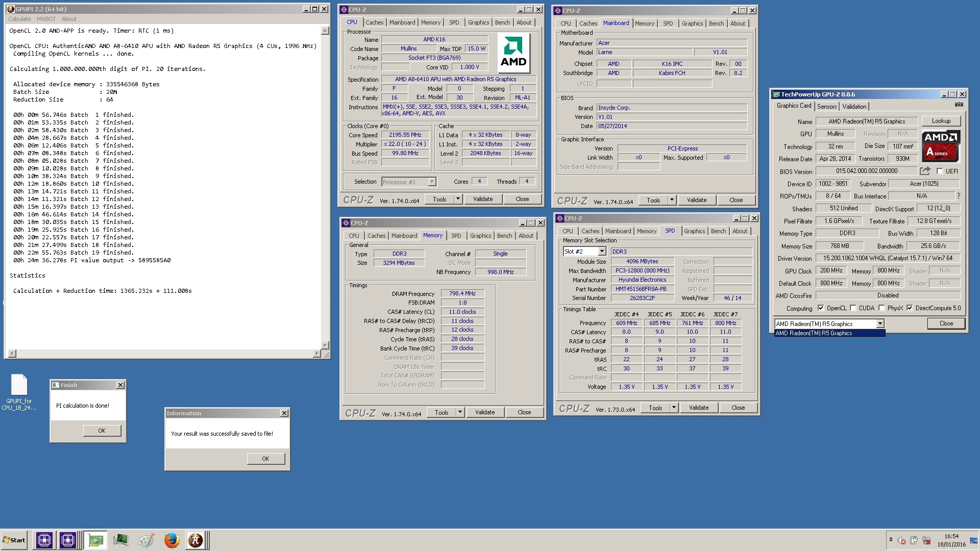Switch to second CPU-Z taskbar icon
The image size is (980, 551).
[67, 540]
